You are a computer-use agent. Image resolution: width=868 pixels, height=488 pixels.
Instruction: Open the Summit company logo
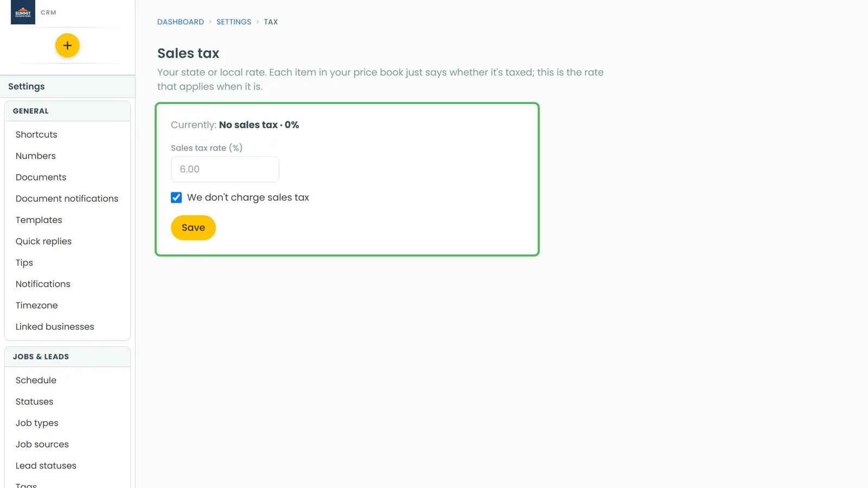(x=23, y=12)
